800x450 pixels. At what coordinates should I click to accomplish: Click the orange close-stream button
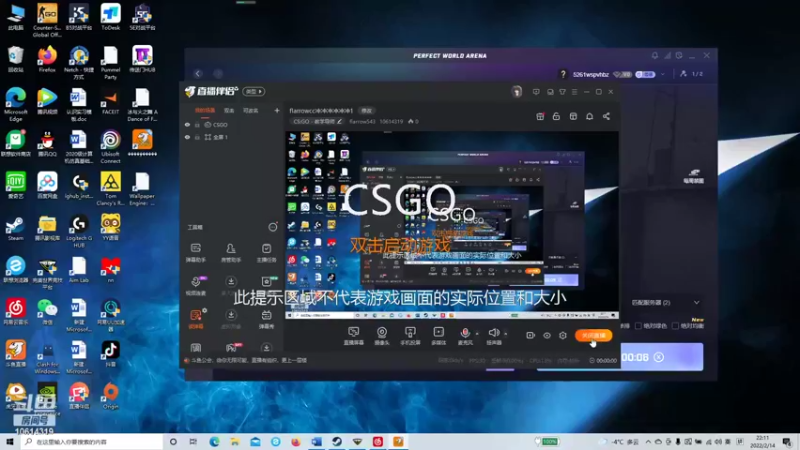[593, 335]
